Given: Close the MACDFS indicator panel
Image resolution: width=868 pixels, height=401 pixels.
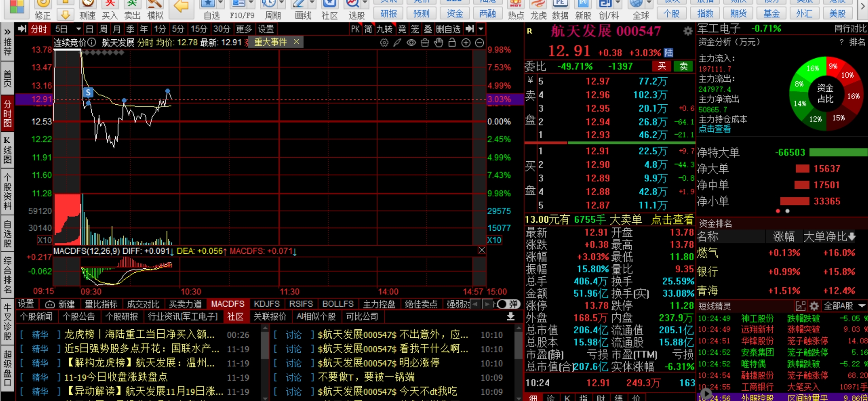Looking at the screenshot, I should (x=481, y=250).
